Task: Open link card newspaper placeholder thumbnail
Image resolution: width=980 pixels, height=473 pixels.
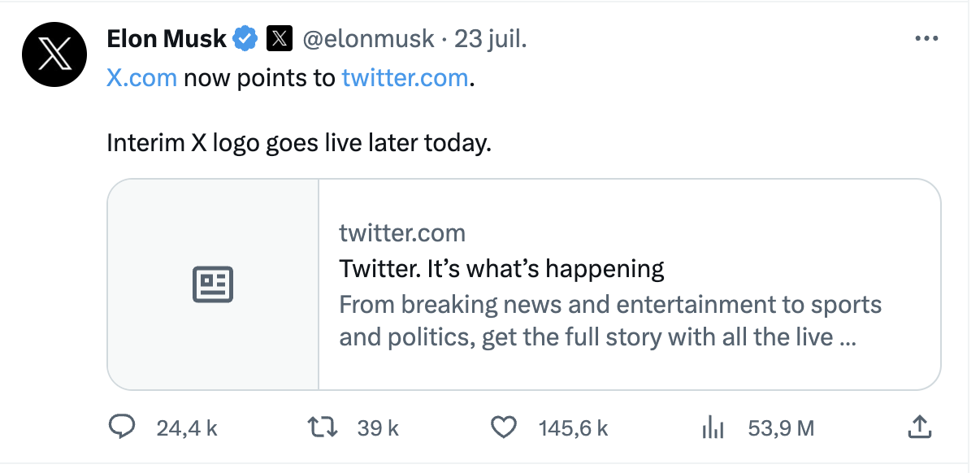Action: pos(213,284)
